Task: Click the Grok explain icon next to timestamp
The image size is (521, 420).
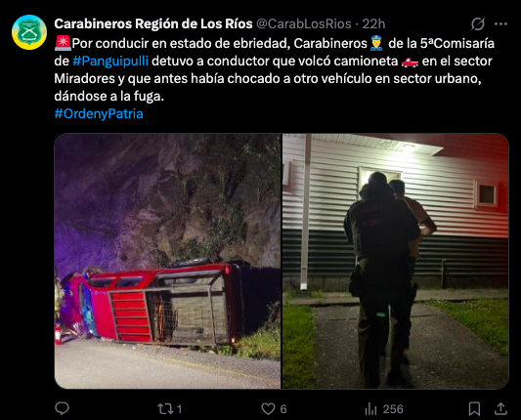Action: point(478,23)
